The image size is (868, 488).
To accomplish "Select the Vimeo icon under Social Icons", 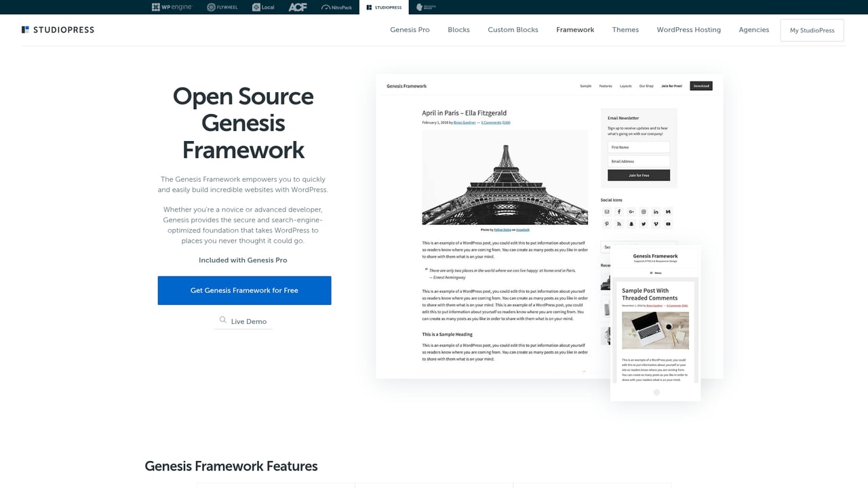I will coord(656,224).
